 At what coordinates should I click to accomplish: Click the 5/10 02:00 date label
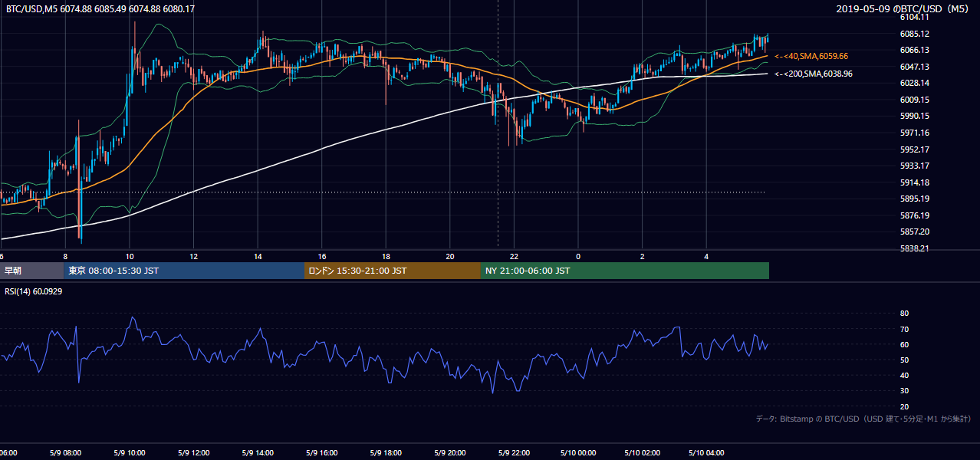point(642,453)
